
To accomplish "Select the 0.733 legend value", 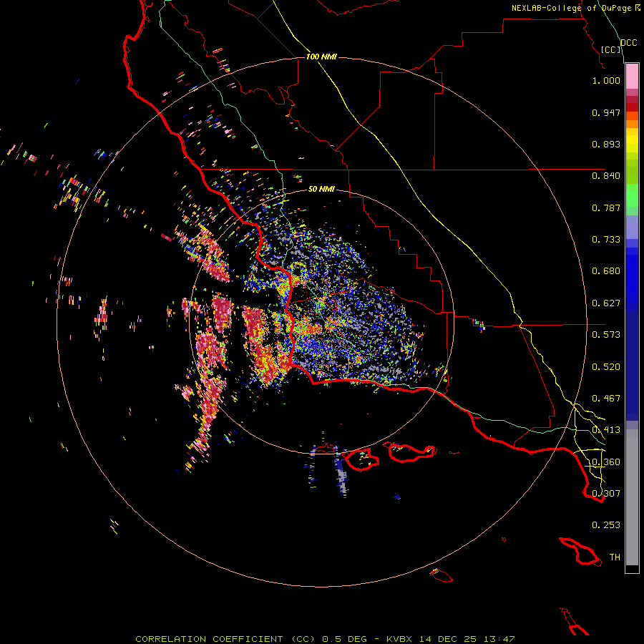I will coord(606,240).
